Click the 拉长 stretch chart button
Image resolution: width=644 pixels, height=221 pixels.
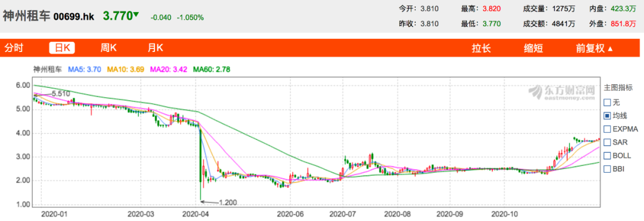[x=481, y=48]
